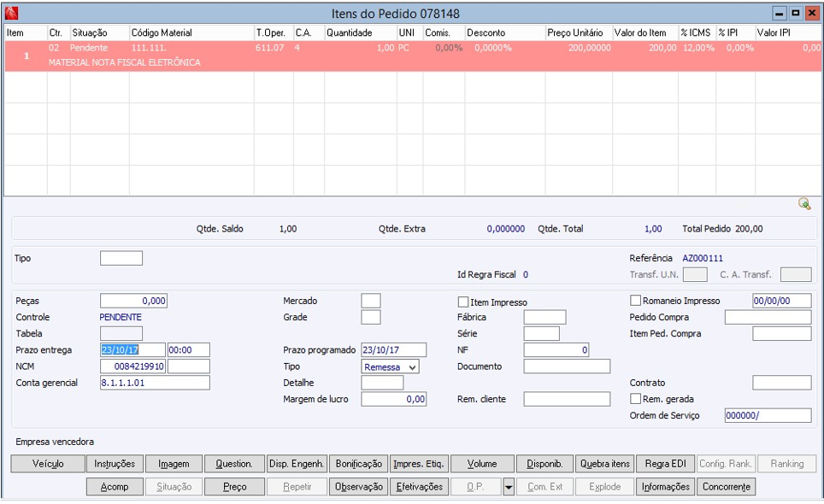
Task: Click the NF field showing 0
Action: pyautogui.click(x=556, y=349)
